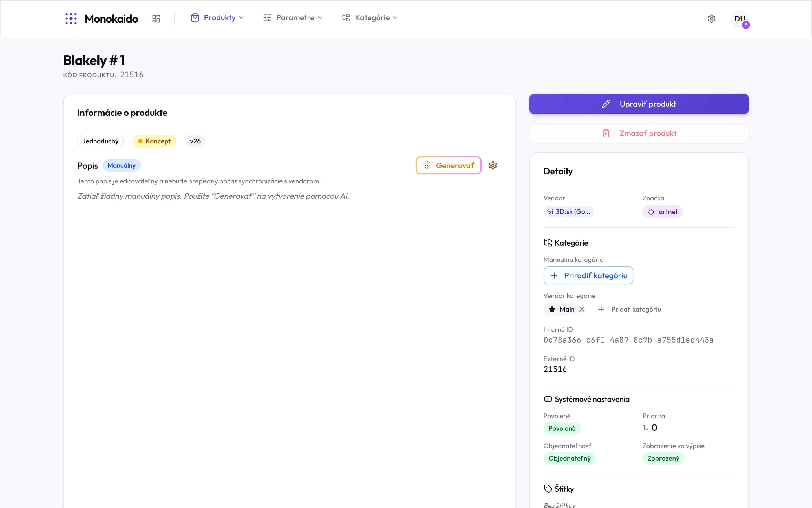Click the Jednoduchý type badge

100,141
